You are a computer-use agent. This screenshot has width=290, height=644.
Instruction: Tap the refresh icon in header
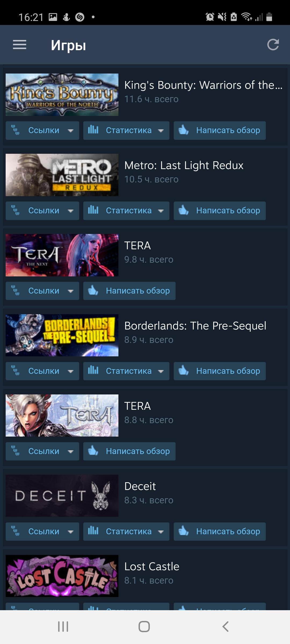coord(273,45)
